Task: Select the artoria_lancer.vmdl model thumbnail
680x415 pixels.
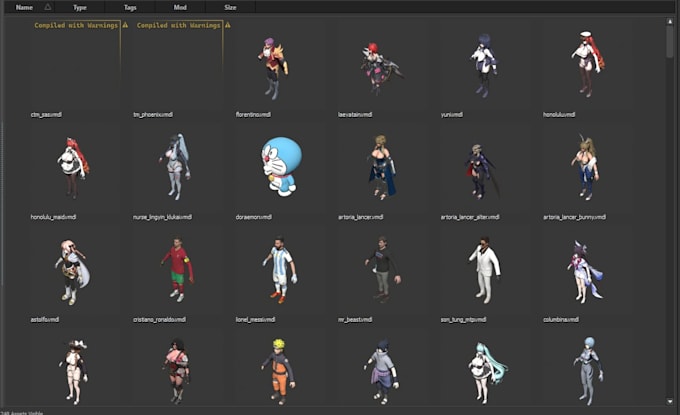Action: click(382, 167)
